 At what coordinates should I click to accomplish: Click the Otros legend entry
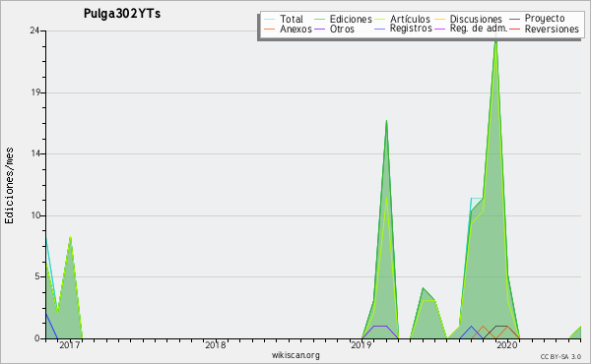click(342, 29)
